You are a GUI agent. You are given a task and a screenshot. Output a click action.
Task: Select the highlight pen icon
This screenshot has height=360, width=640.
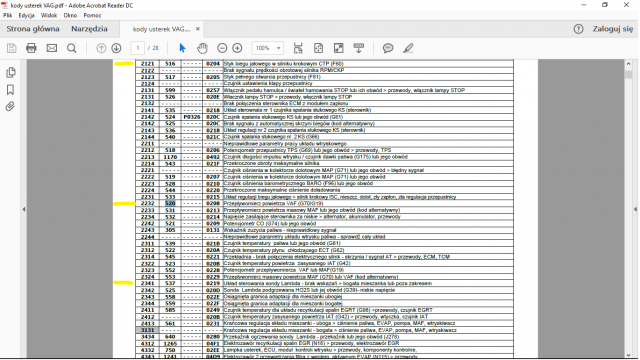(x=408, y=48)
